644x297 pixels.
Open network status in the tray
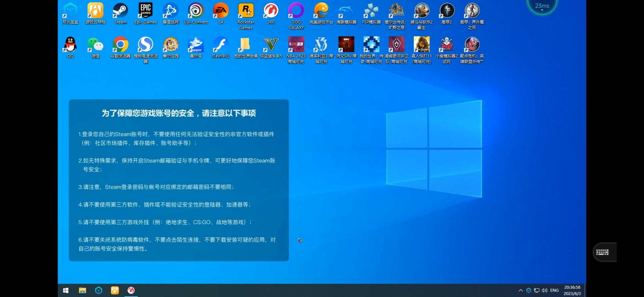(x=536, y=290)
